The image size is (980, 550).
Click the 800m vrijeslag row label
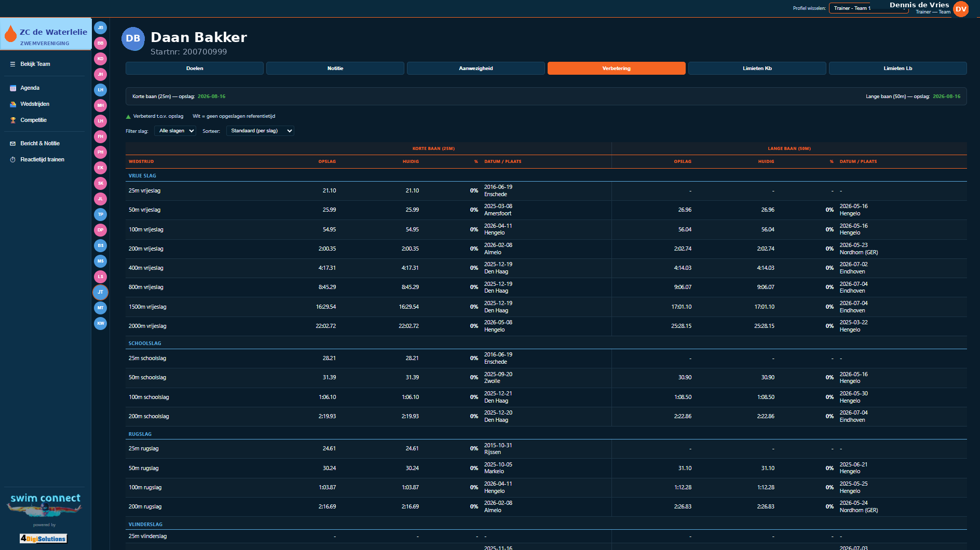coord(146,287)
